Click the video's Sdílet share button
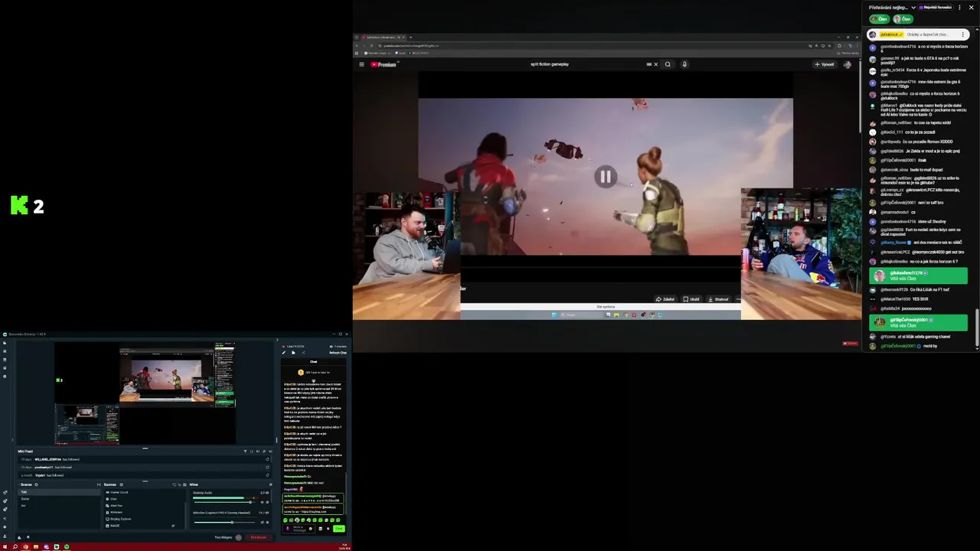Viewport: 980px width, 551px height. 665,299
